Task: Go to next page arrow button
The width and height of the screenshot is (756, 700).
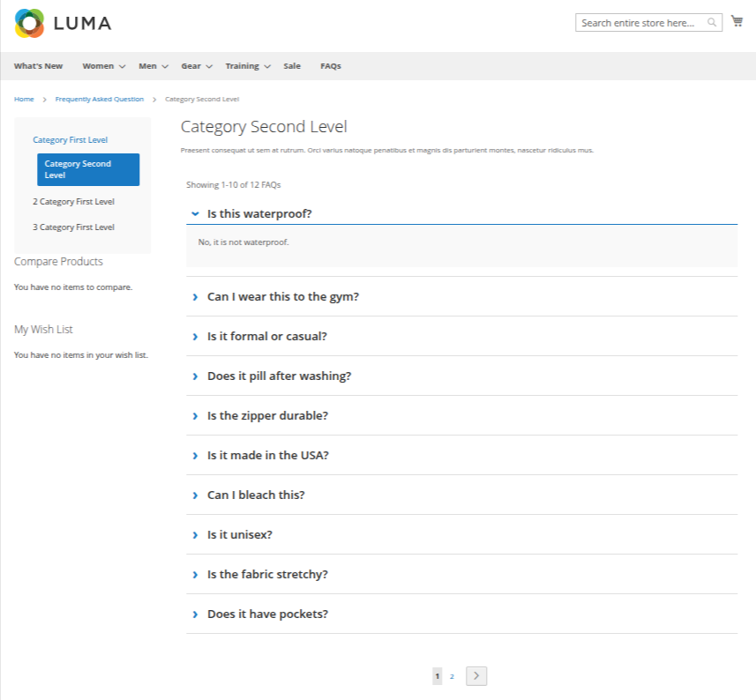Action: [x=476, y=676]
